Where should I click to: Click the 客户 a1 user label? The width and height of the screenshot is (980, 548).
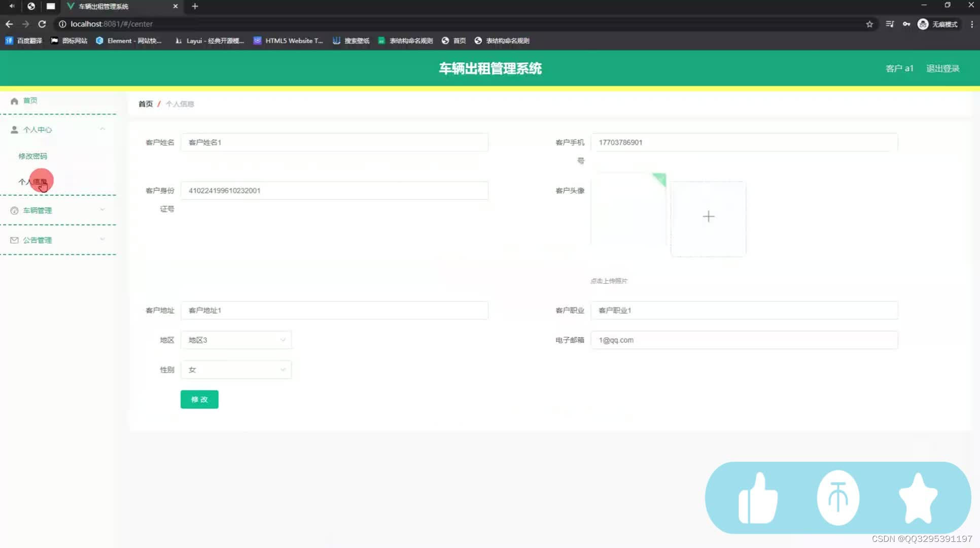pos(899,68)
